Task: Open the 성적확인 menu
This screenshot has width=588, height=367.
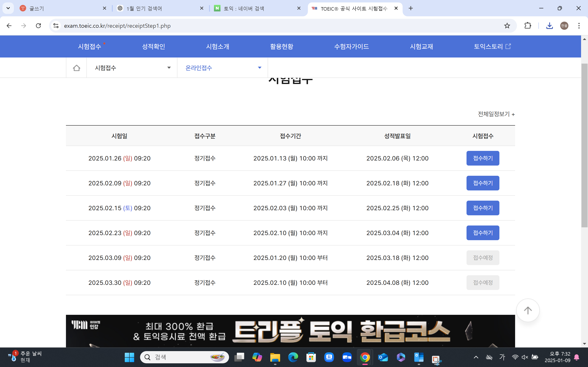Action: (x=153, y=46)
